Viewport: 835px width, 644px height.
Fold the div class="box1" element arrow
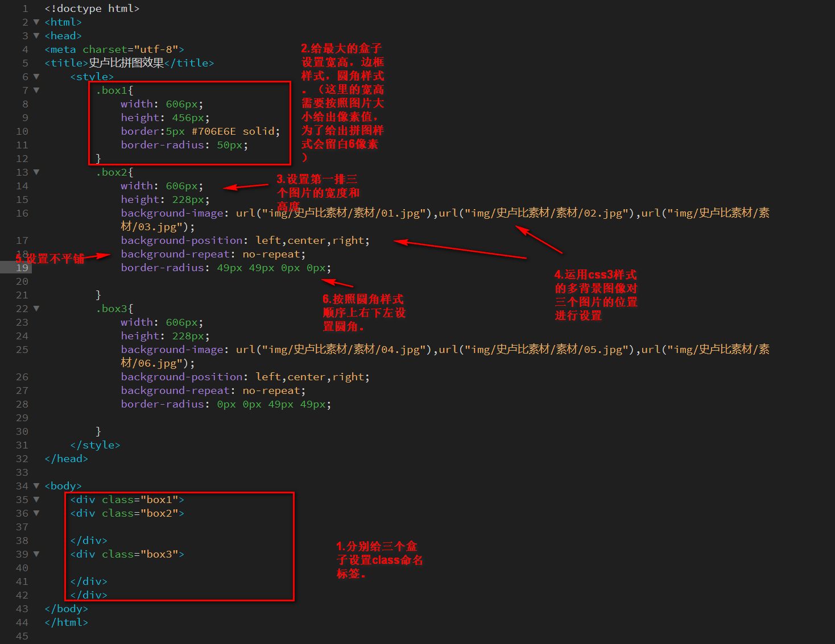(36, 500)
